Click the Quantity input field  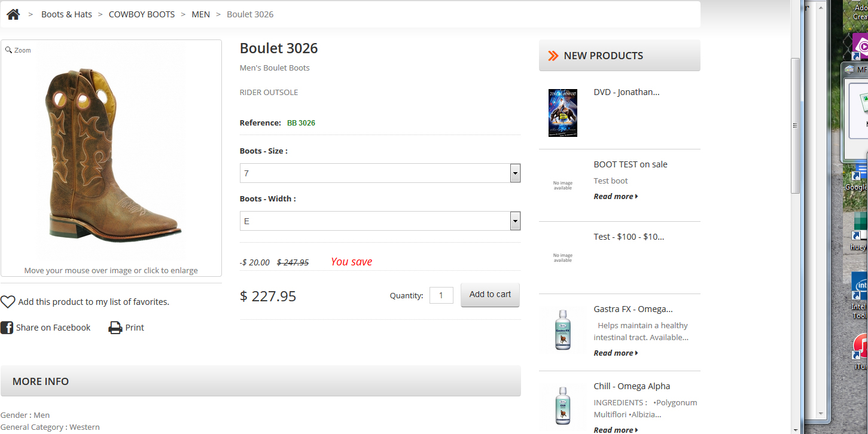point(441,295)
